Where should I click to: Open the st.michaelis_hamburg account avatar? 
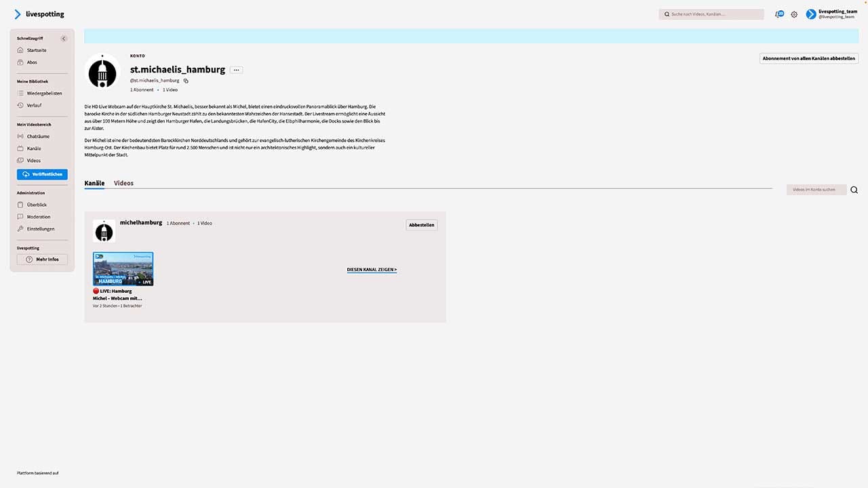[102, 71]
